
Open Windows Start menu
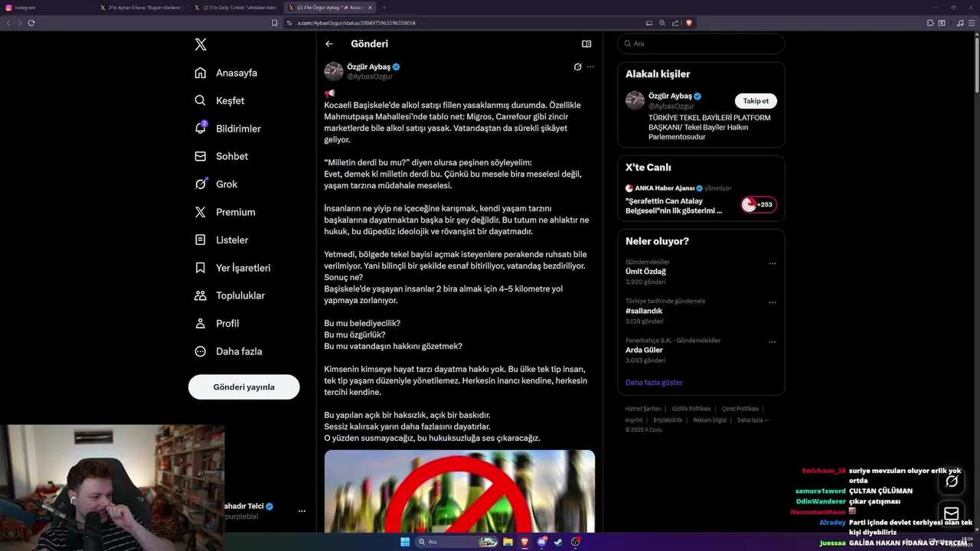(405, 542)
